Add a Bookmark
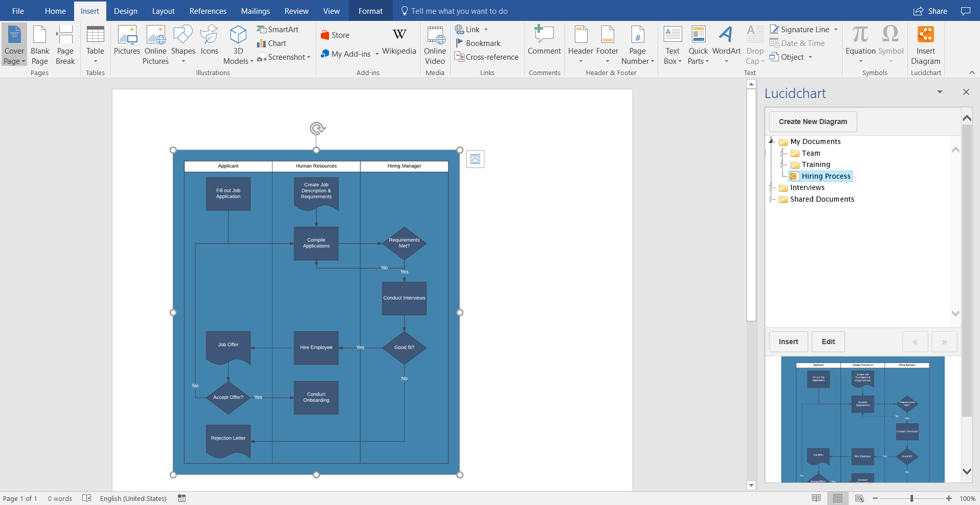This screenshot has width=980, height=505. point(478,43)
